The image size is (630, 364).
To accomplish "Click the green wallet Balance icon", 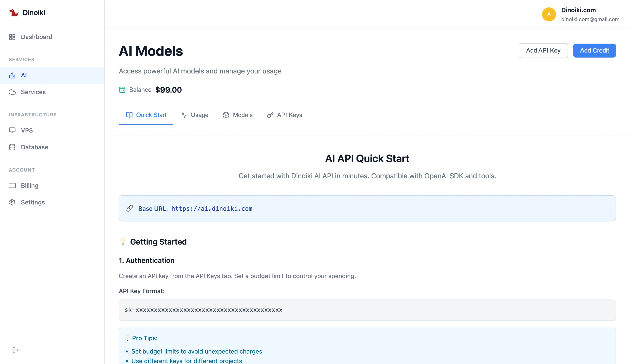I will (x=122, y=90).
